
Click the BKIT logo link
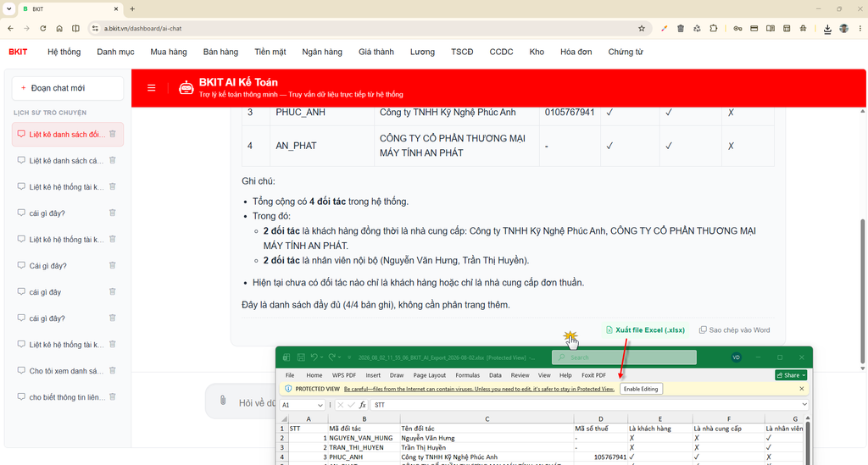[18, 52]
